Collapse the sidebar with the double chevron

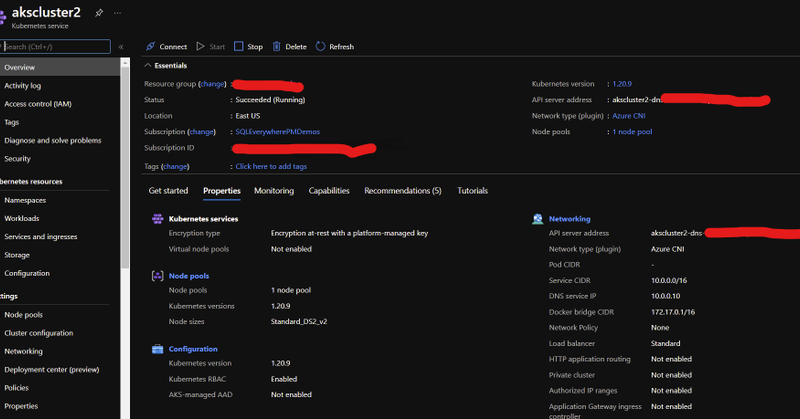121,46
